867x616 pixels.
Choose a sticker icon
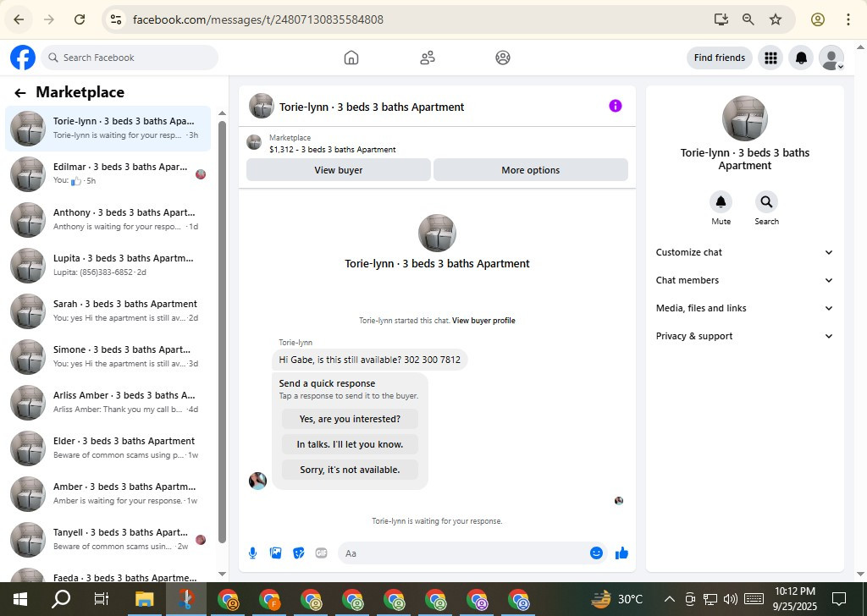pos(299,553)
